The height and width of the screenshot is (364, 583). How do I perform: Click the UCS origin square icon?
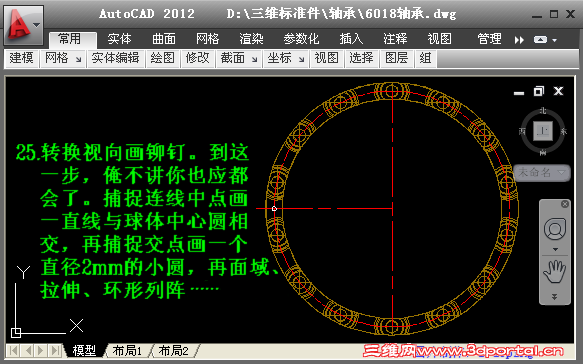coord(16,332)
